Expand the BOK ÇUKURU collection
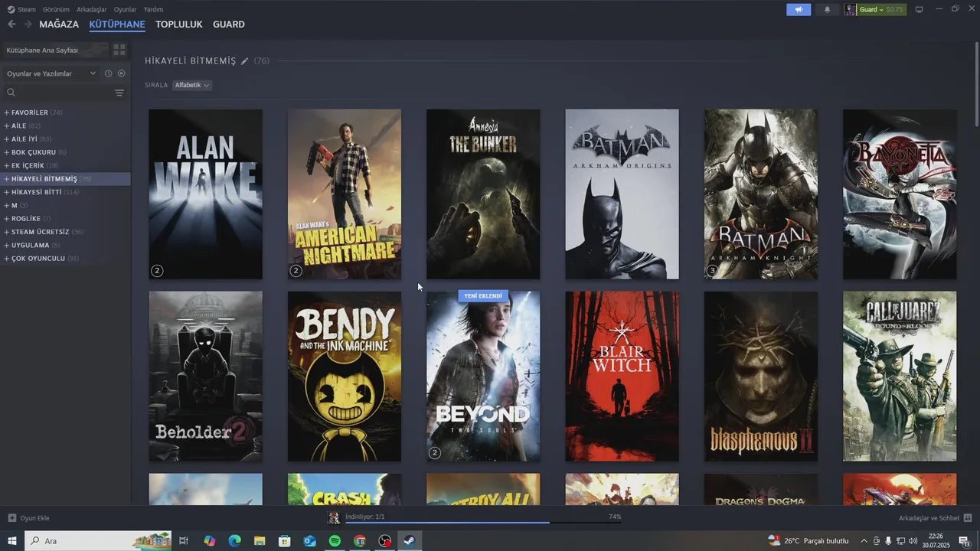This screenshot has height=551, width=980. tap(7, 152)
